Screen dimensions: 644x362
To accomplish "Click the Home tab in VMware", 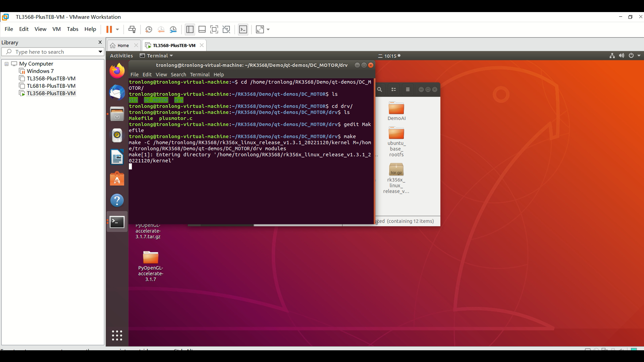I will coord(123,45).
